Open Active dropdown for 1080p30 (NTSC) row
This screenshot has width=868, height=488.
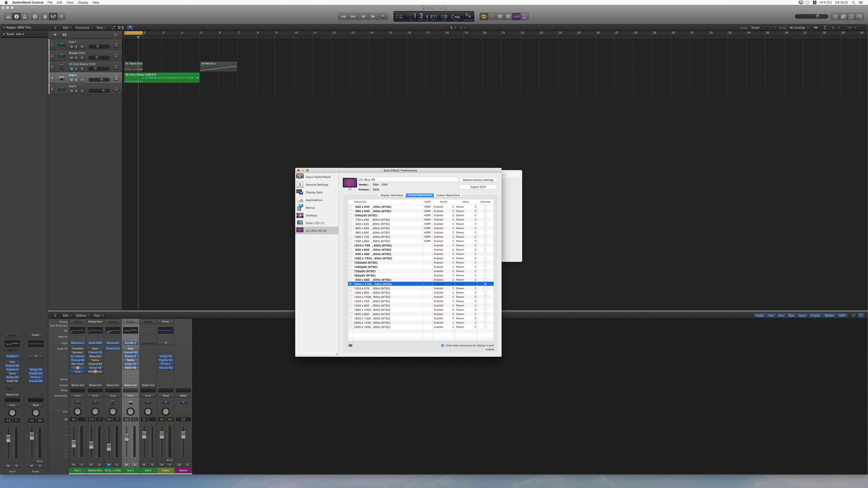pos(443,216)
